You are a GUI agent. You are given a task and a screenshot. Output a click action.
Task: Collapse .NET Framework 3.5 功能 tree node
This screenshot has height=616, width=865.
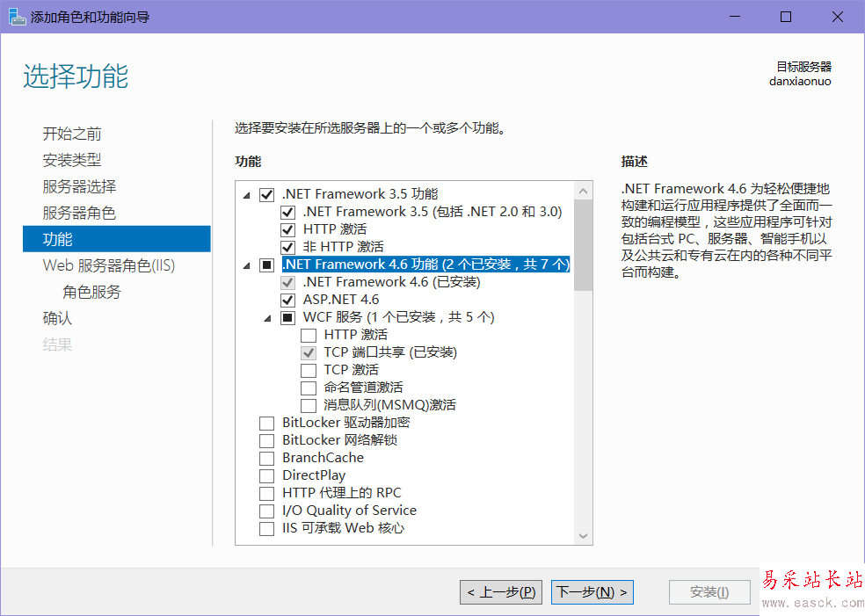pyautogui.click(x=247, y=195)
